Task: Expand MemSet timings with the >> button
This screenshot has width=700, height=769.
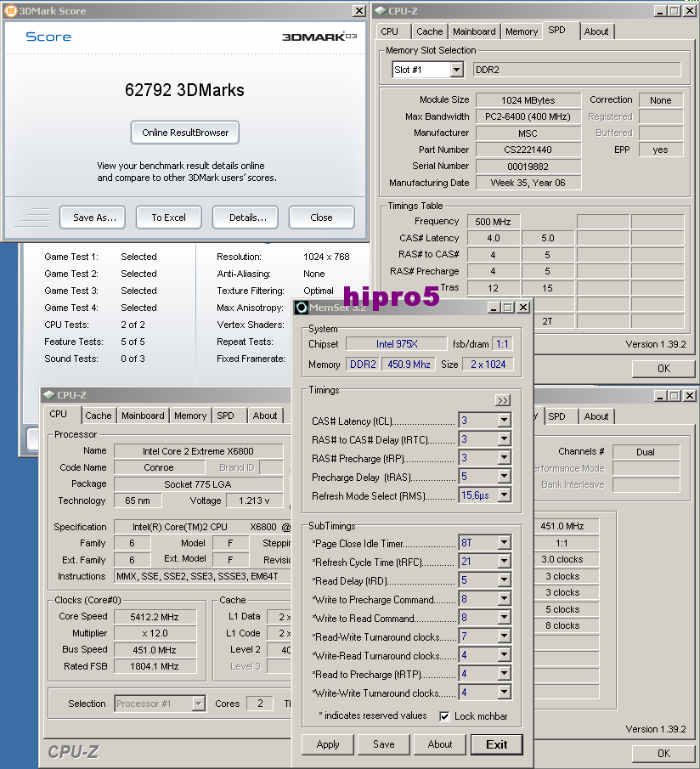Action: click(503, 401)
